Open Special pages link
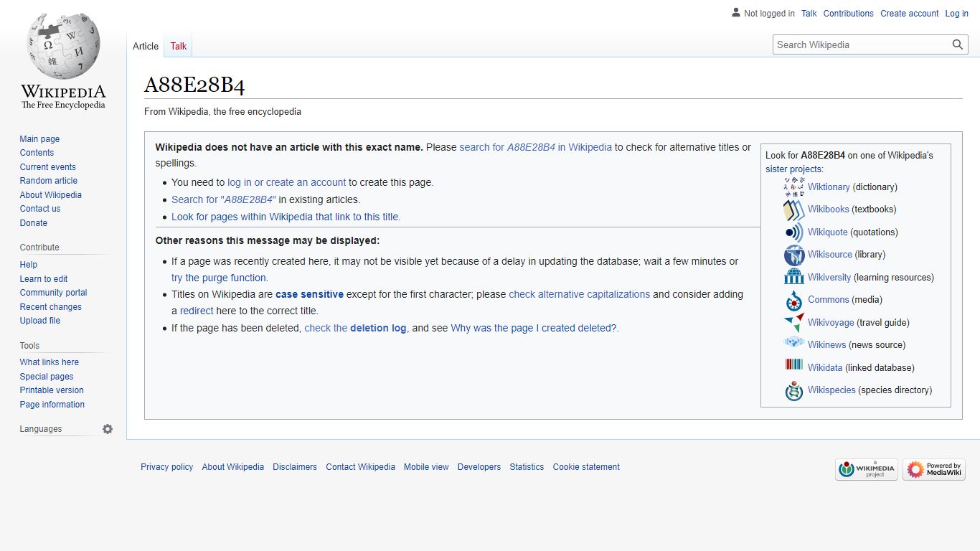The image size is (980, 551). pos(47,377)
